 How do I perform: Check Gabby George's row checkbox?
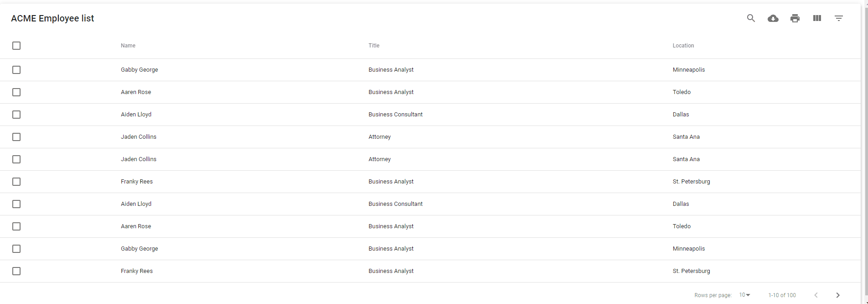[16, 70]
